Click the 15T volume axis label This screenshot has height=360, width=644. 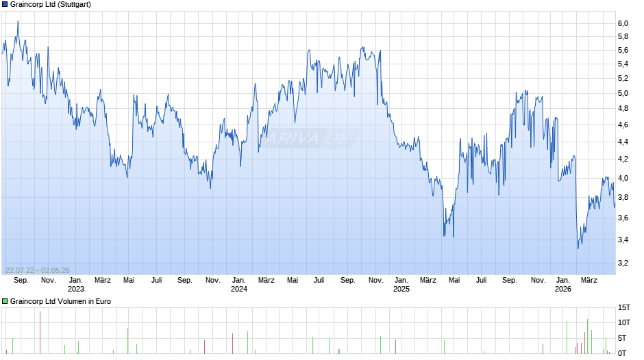click(624, 307)
